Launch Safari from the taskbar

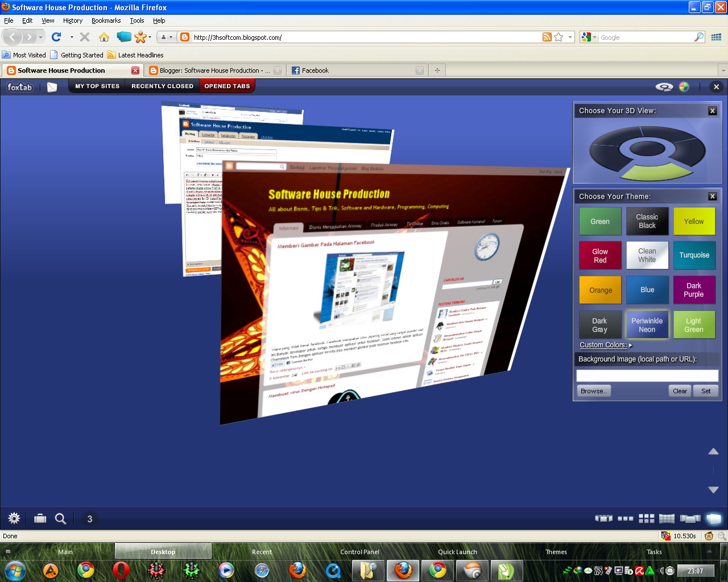coord(262,570)
